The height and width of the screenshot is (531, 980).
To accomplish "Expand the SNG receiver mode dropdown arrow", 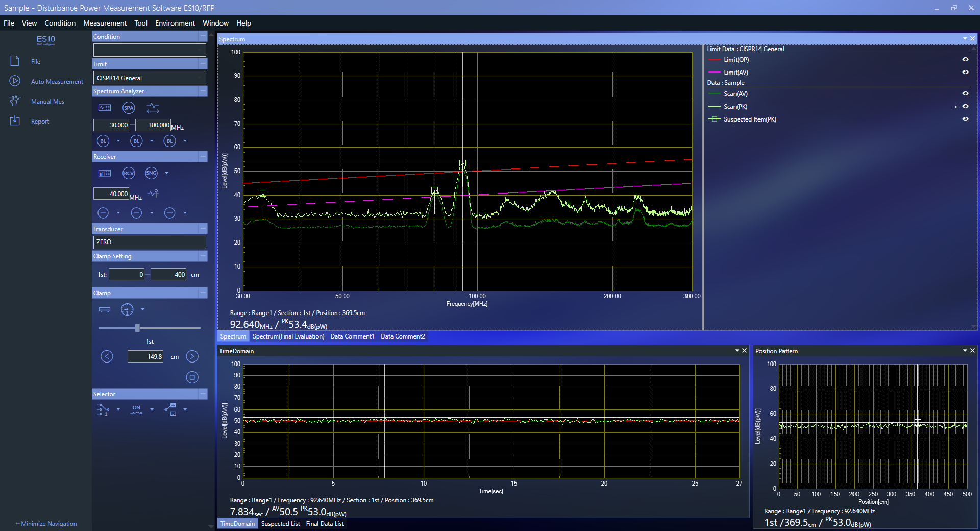I will (166, 173).
